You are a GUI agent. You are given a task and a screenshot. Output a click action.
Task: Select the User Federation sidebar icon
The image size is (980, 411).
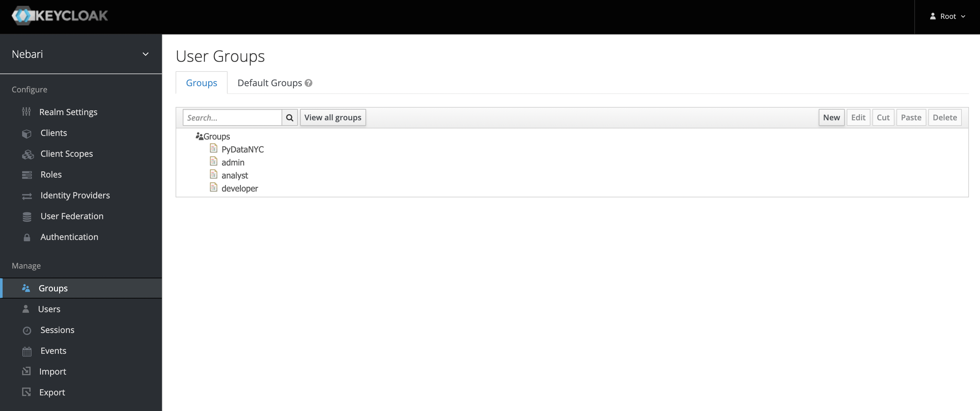(26, 216)
